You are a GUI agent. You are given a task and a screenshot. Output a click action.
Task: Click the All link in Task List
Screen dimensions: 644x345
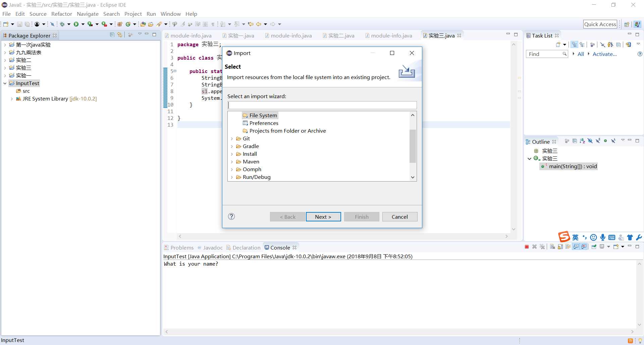click(x=581, y=54)
